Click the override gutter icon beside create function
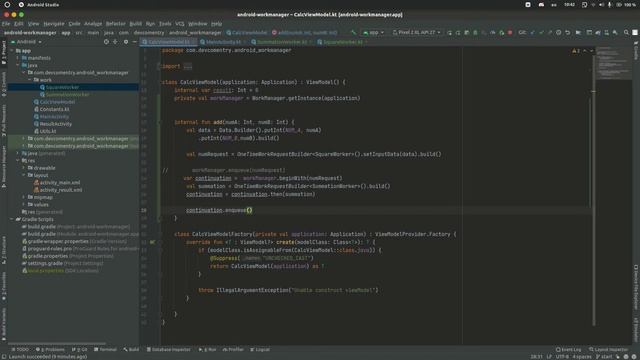Screen dimensions: 640x360 pos(152,242)
